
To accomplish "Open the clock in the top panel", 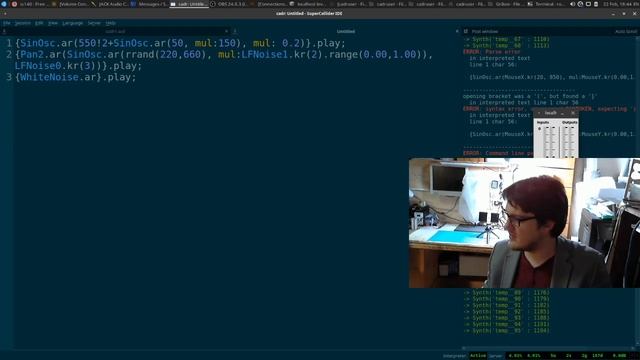I will click(620, 4).
